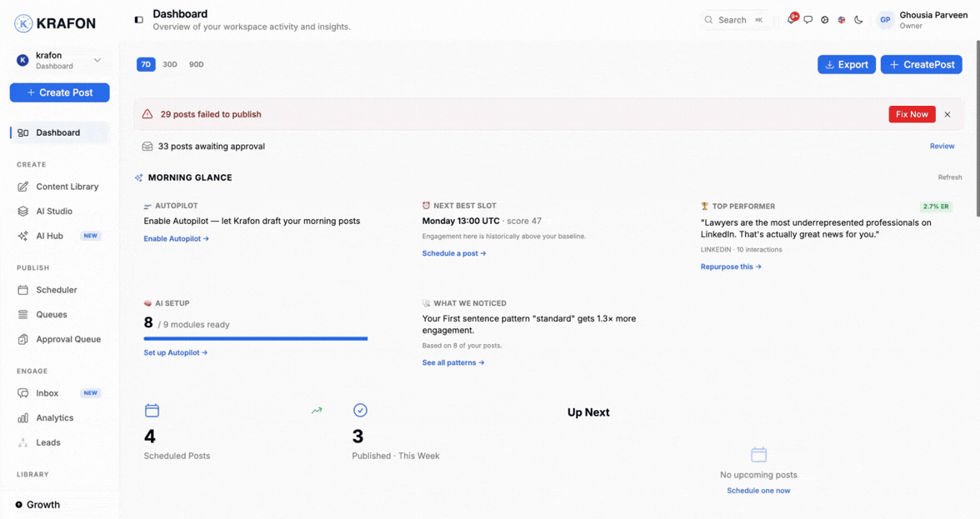This screenshot has height=519, width=980.
Task: Click the Growth plan badge
Action: pos(37,505)
